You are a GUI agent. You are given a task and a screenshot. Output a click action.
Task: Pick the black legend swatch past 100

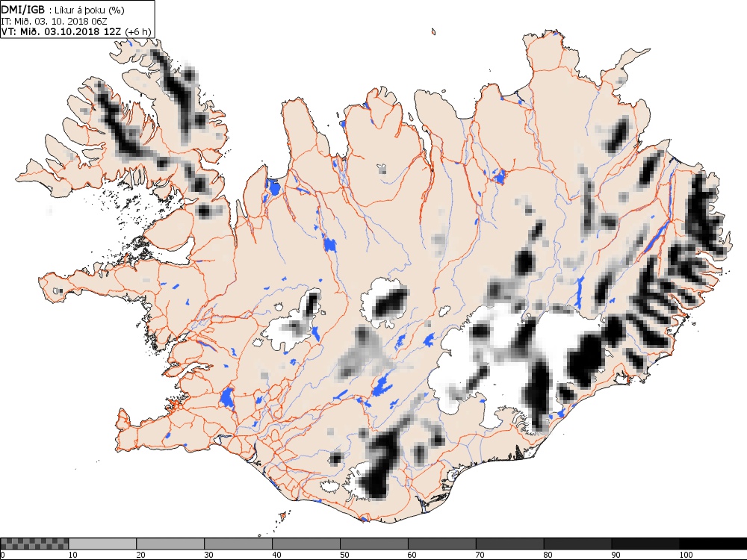pos(713,544)
